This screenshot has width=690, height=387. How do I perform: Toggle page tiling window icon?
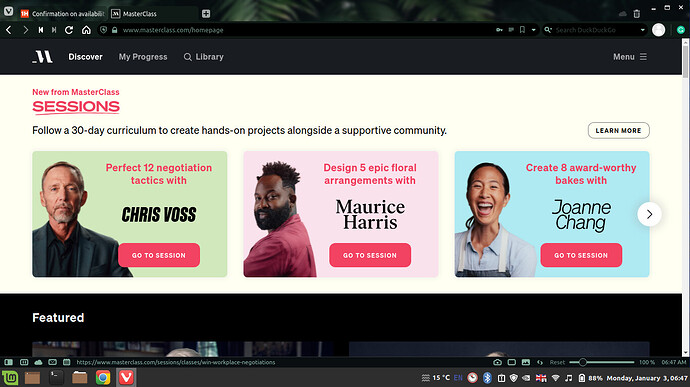(511, 362)
